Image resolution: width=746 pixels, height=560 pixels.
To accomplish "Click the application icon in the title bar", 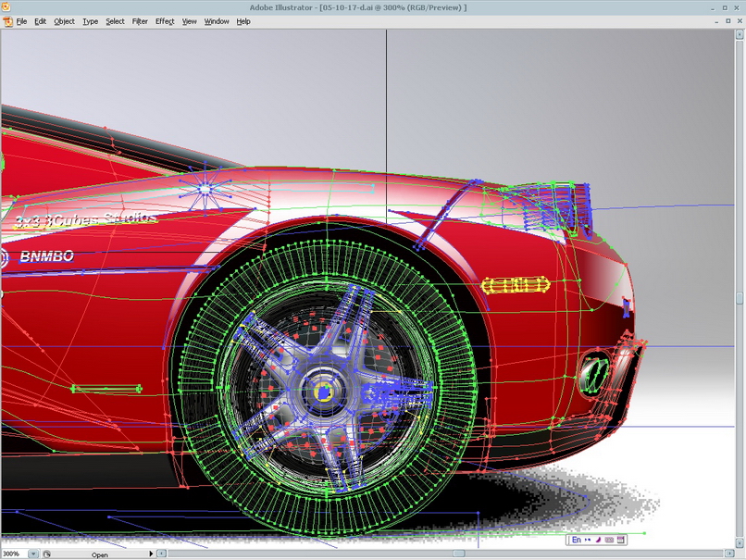I will click(x=6, y=7).
